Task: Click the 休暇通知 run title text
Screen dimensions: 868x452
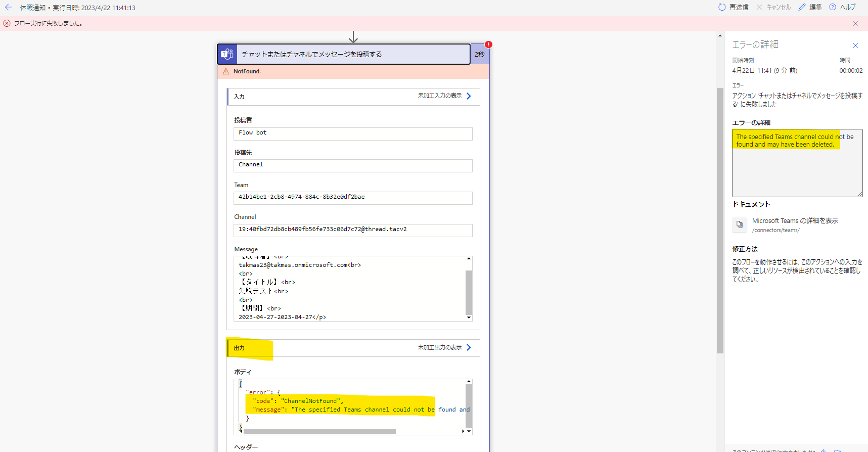Action: [33, 8]
